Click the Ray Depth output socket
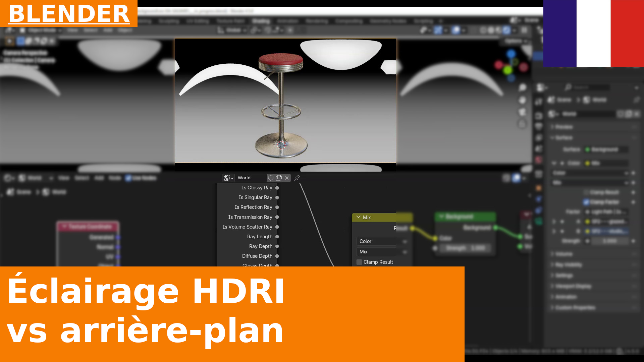The width and height of the screenshot is (644, 362). coord(277,246)
